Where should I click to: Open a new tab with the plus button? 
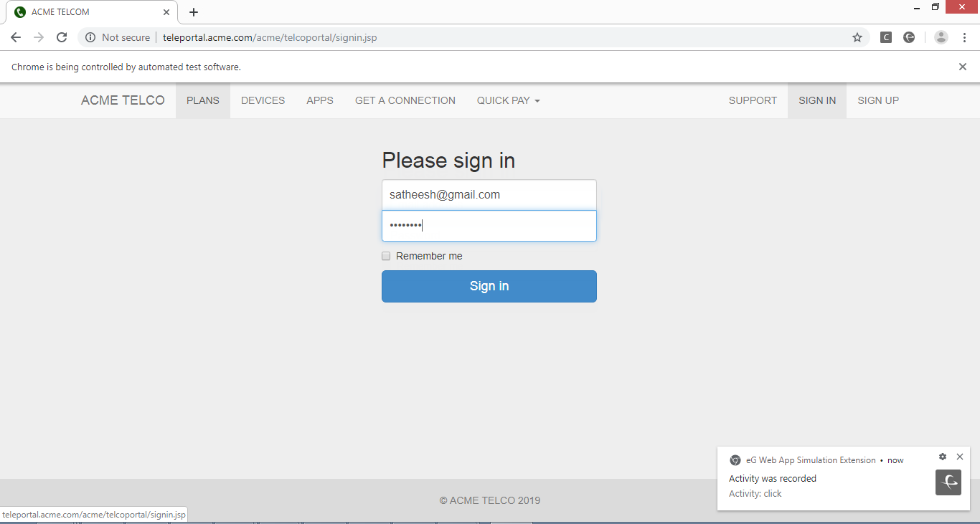[x=194, y=12]
